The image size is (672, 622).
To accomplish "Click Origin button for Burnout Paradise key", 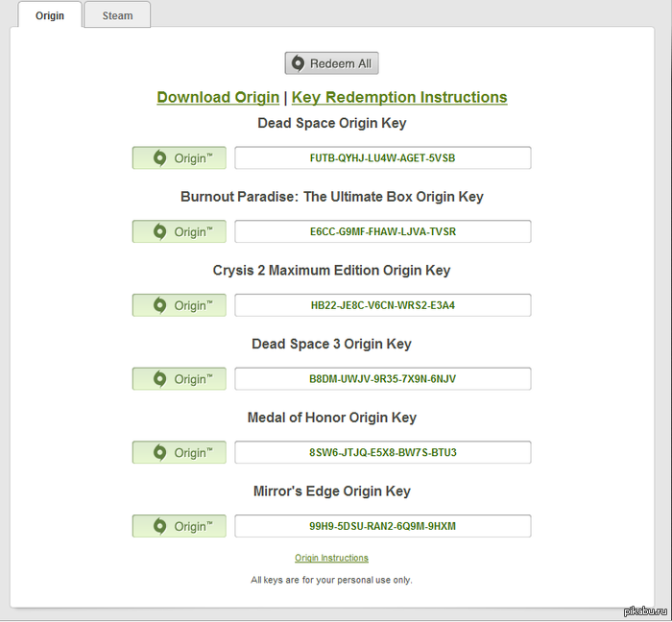I will pyautogui.click(x=180, y=231).
